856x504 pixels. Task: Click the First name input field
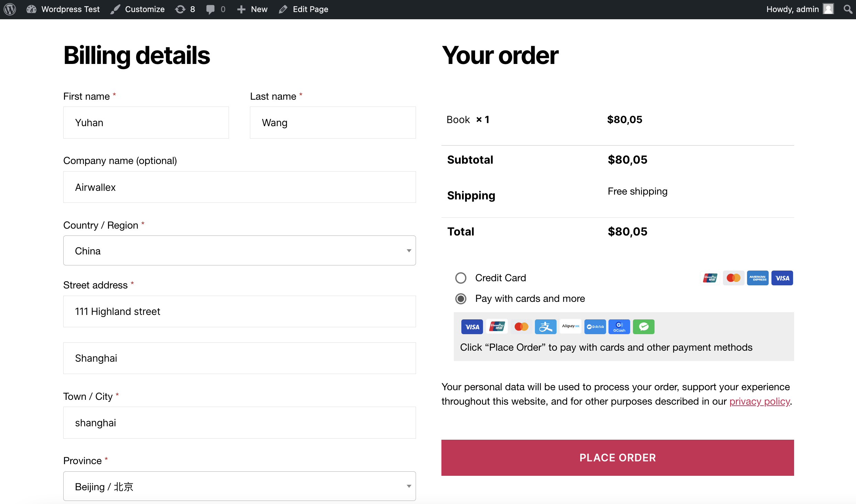point(146,122)
